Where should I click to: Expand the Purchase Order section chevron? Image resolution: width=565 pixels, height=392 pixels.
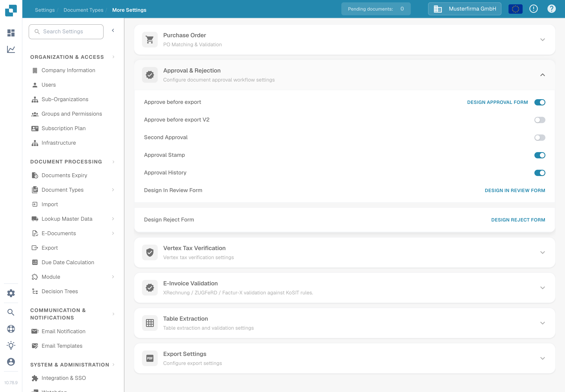click(x=542, y=40)
